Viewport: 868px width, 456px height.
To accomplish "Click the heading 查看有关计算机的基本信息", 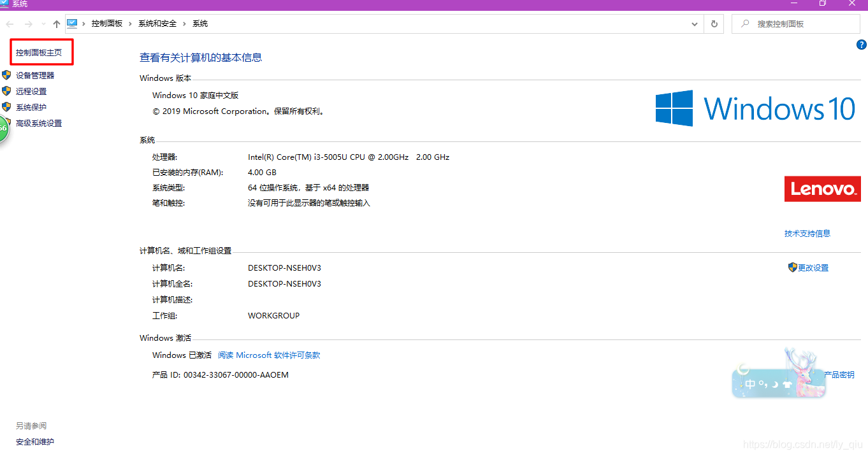I will (201, 57).
